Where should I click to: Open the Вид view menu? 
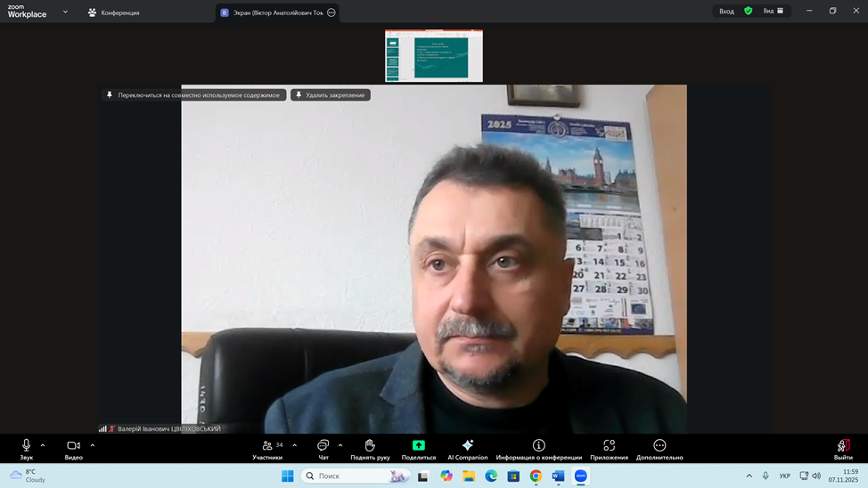(x=774, y=11)
